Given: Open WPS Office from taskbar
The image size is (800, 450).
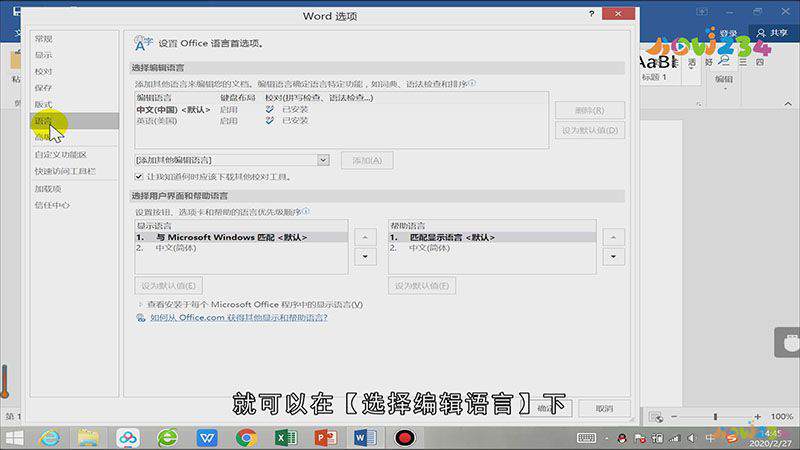Looking at the screenshot, I should click(207, 438).
